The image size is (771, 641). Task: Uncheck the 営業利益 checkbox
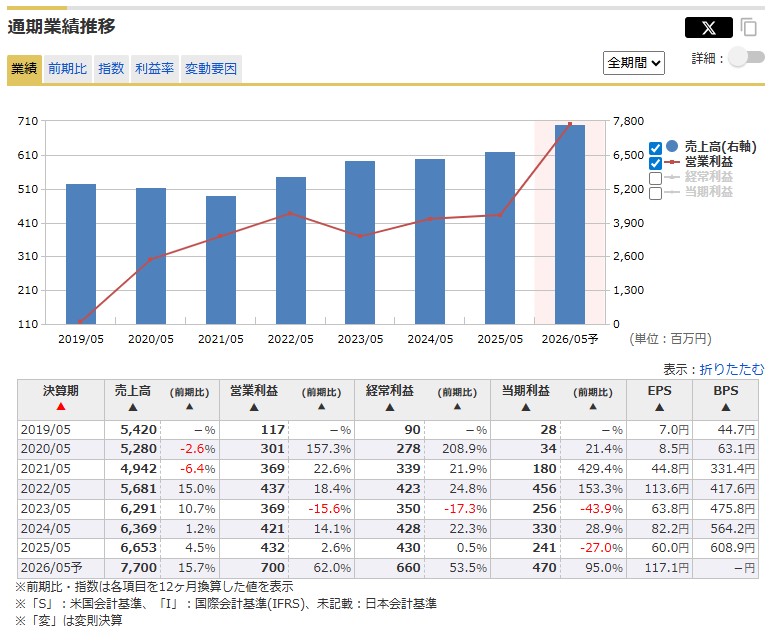(656, 163)
